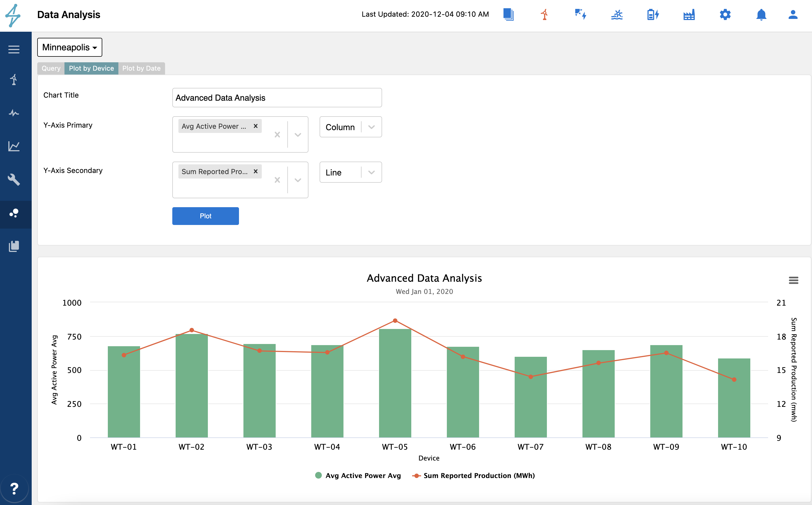Click the blue Plot button
This screenshot has width=812, height=505.
[205, 216]
